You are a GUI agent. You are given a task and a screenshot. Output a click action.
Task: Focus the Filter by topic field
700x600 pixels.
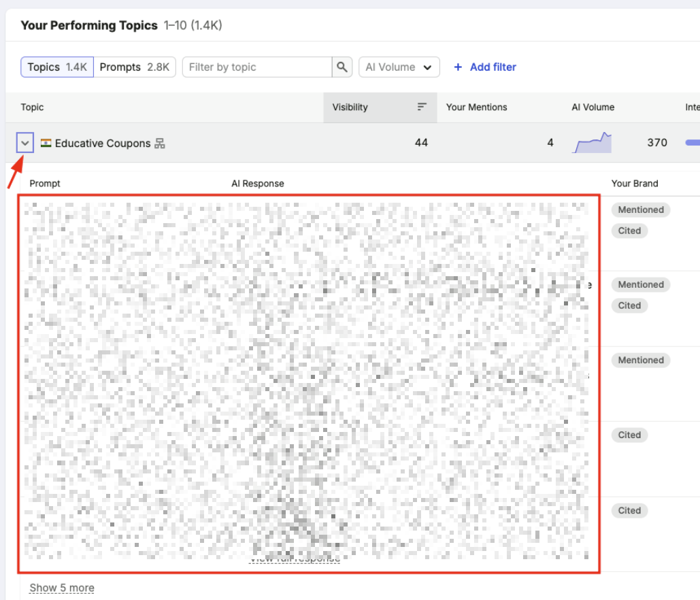coord(257,67)
